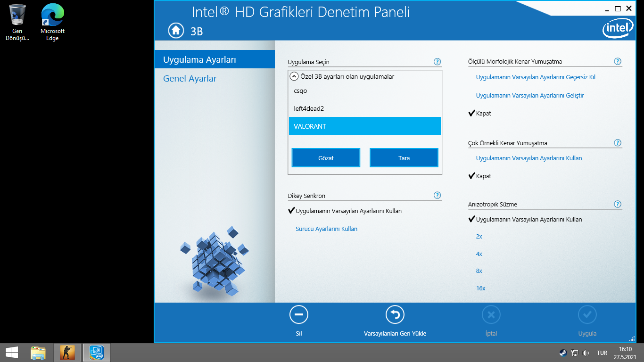The height and width of the screenshot is (362, 644).
Task: Open the network tray icon
Action: coord(574,353)
